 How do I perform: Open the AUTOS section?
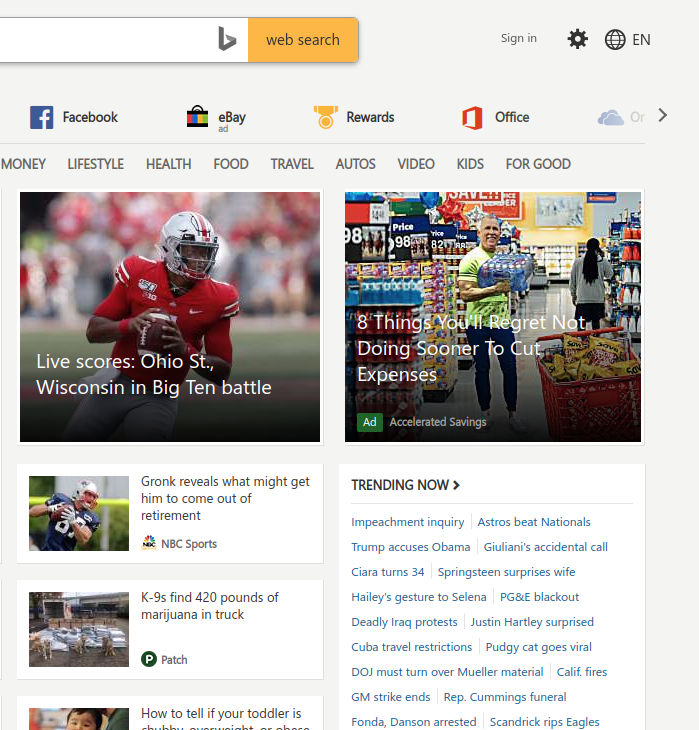pyautogui.click(x=355, y=164)
